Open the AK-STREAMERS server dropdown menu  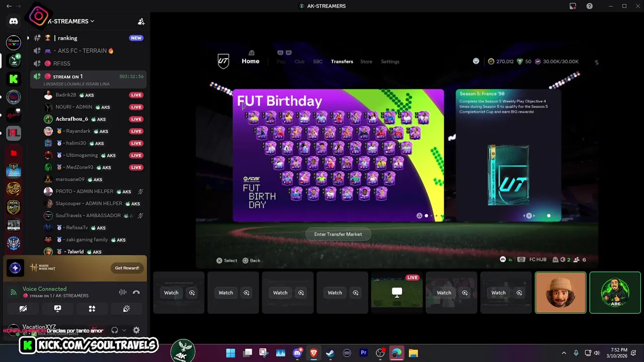coord(70,21)
